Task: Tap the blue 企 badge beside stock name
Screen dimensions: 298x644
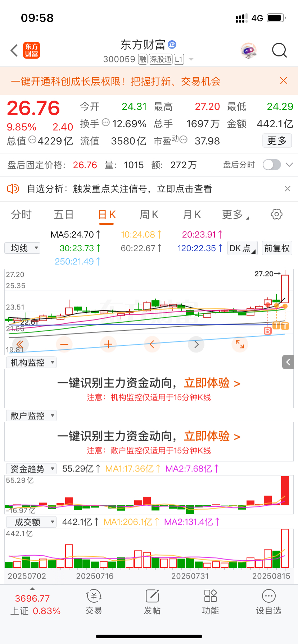Action: (172, 45)
